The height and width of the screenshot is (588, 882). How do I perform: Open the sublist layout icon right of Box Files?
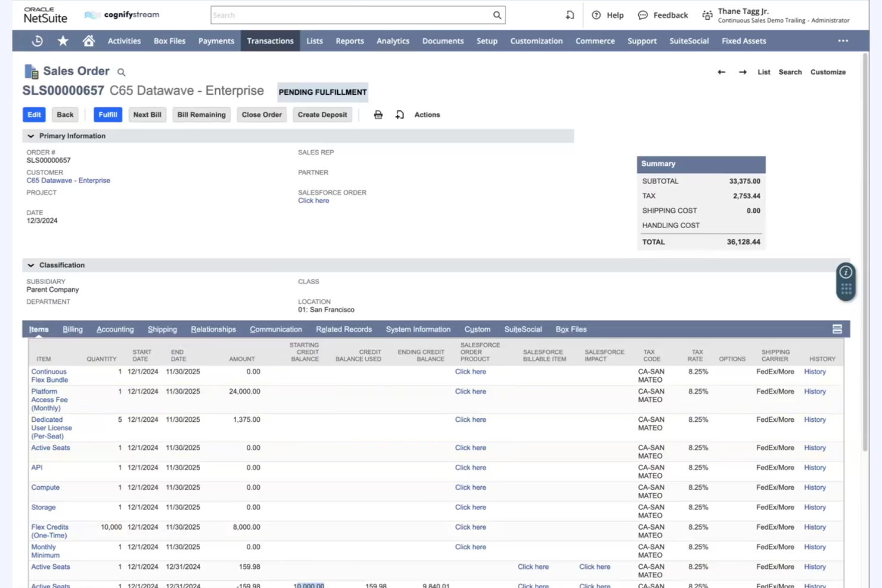pyautogui.click(x=837, y=328)
